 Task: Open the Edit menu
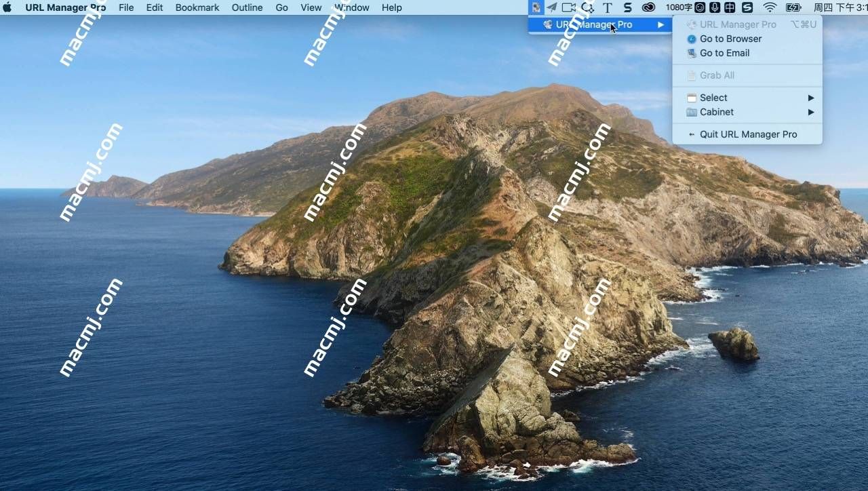155,7
